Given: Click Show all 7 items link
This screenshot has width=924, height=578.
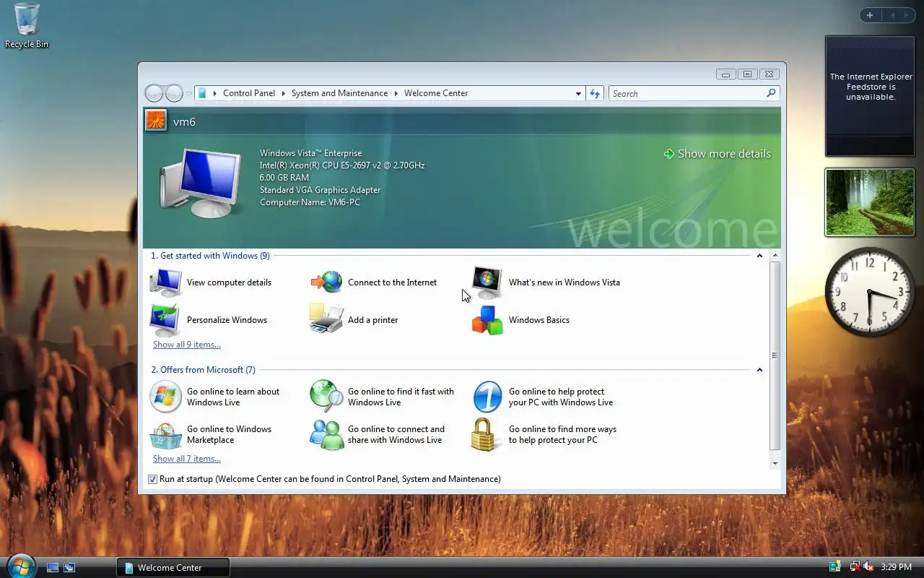Looking at the screenshot, I should (x=187, y=459).
